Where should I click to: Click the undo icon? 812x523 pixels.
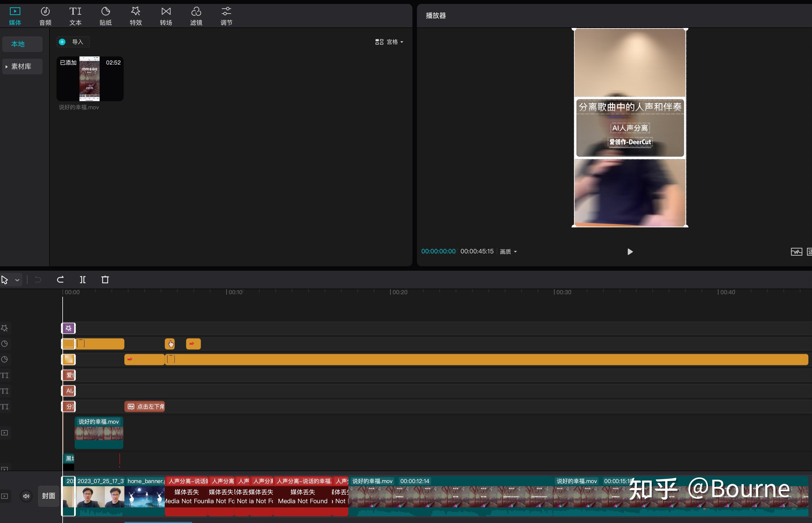tap(37, 279)
